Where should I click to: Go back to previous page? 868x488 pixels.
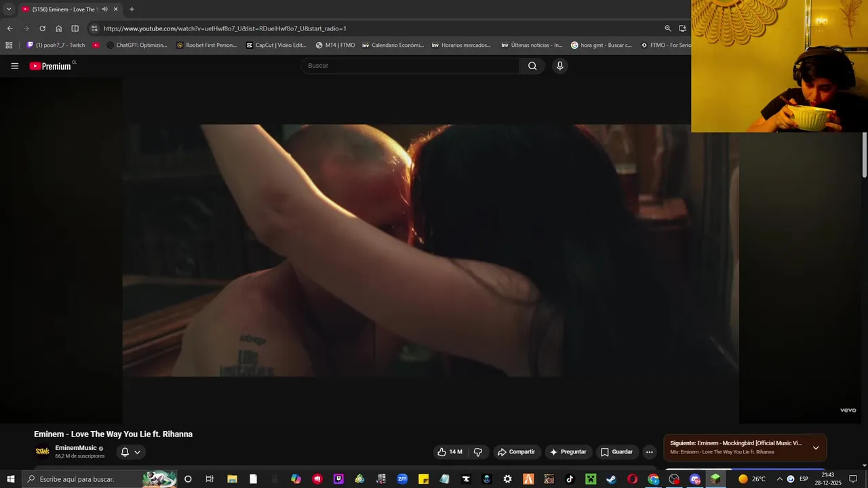(9, 28)
